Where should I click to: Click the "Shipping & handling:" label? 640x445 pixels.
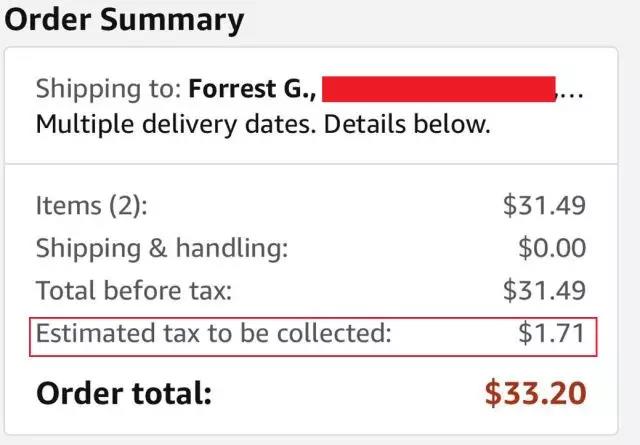click(x=162, y=248)
